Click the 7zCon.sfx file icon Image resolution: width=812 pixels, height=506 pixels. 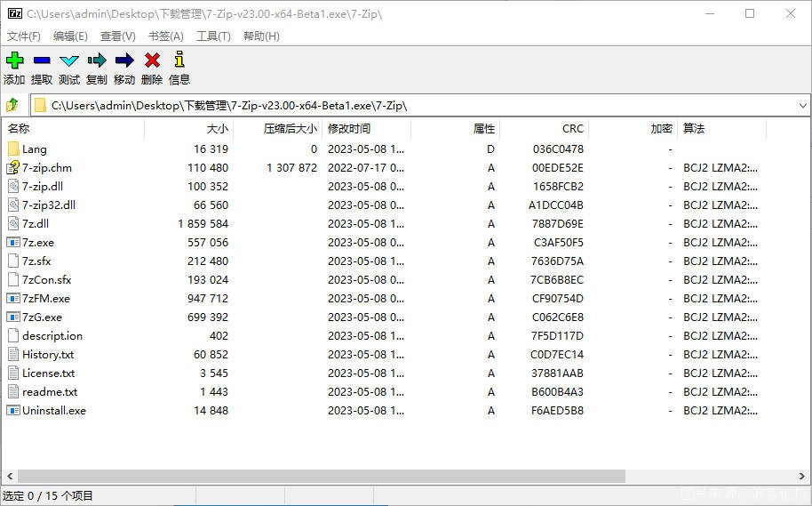pos(13,279)
